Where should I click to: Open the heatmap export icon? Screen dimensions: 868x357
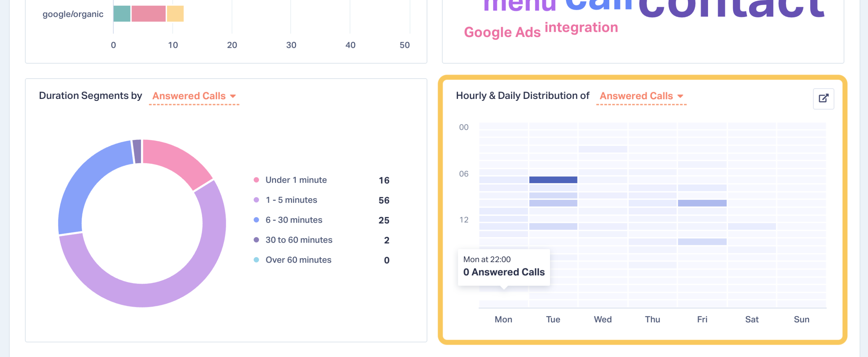click(x=823, y=99)
